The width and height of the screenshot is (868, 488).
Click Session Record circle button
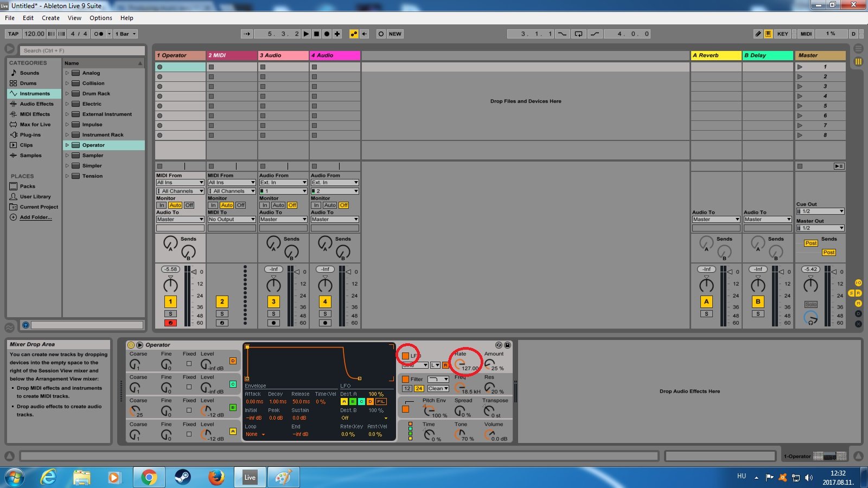[381, 34]
